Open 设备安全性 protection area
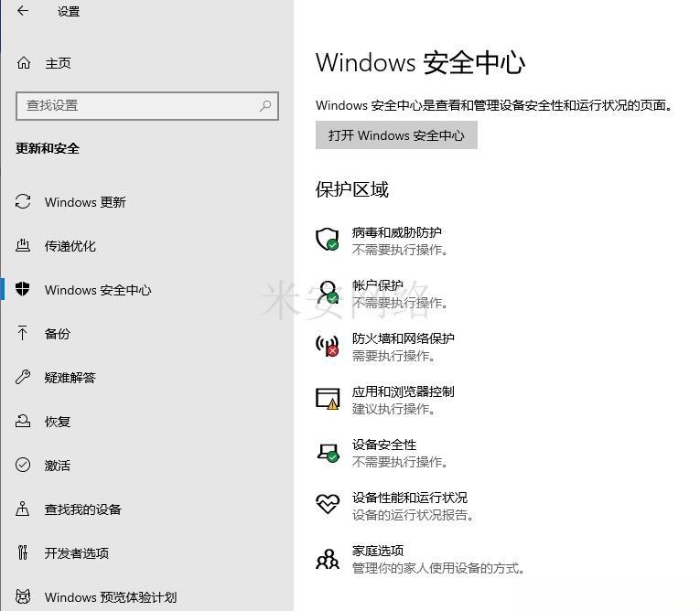This screenshot has width=700, height=611. pos(382,453)
